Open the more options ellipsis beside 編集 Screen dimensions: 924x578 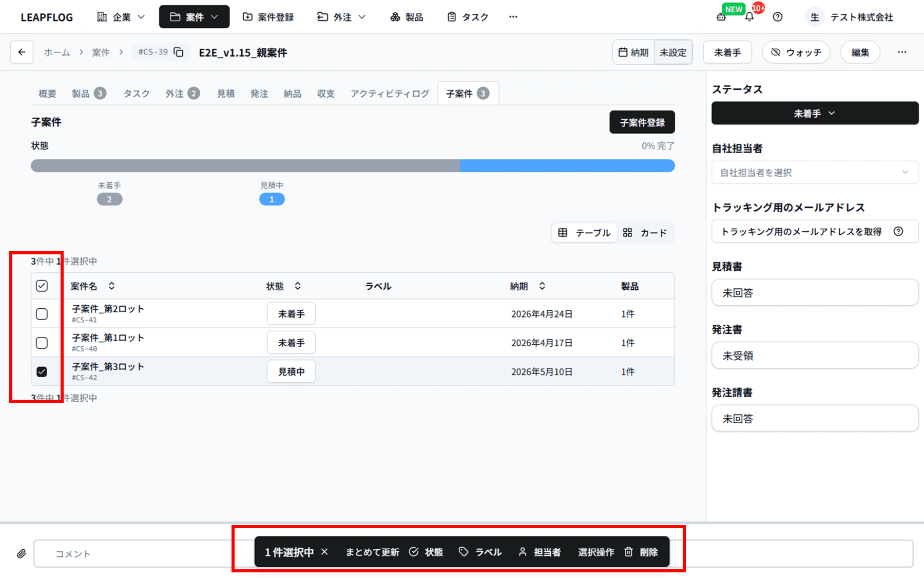pos(902,52)
